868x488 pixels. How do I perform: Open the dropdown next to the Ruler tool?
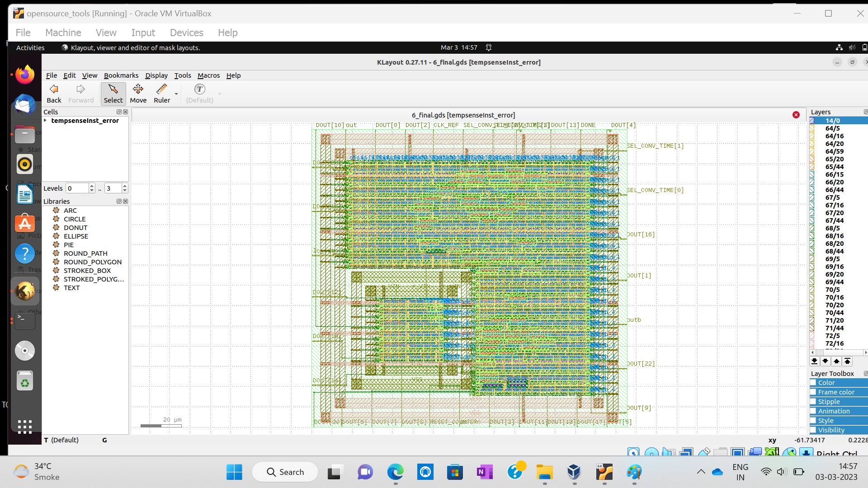coord(176,94)
